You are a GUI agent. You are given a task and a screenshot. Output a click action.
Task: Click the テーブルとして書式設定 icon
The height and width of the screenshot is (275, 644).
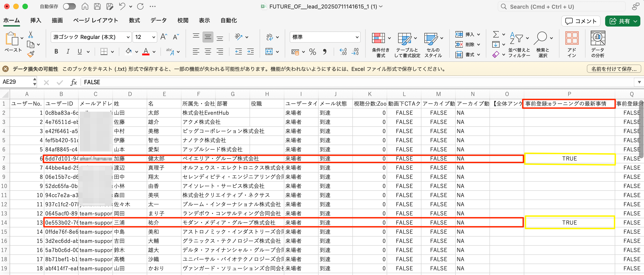[404, 39]
